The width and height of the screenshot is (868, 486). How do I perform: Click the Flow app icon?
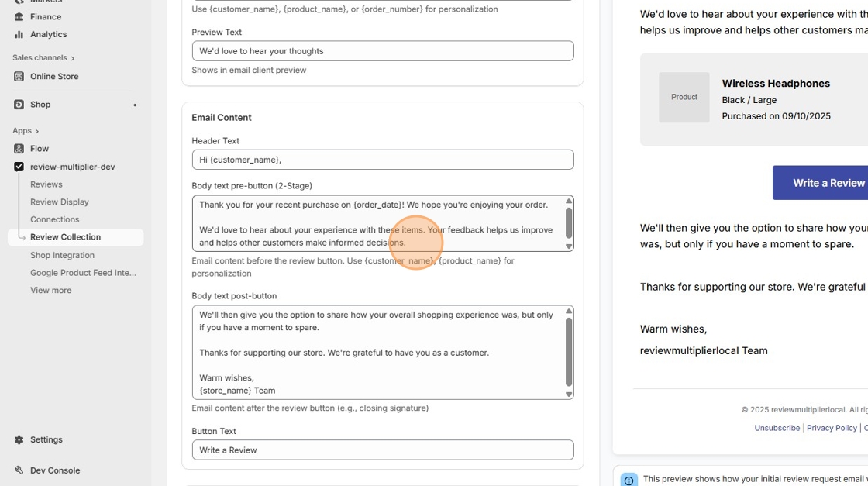(19, 149)
